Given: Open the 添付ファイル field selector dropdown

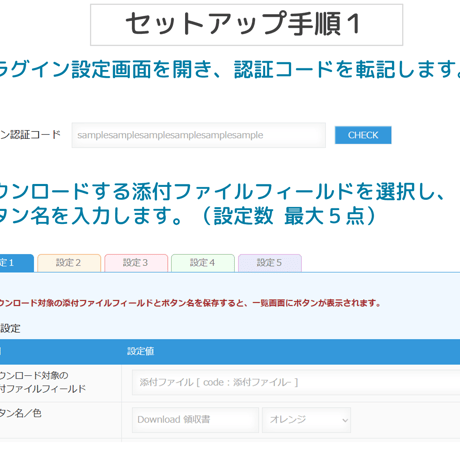Looking at the screenshot, I should pyautogui.click(x=296, y=382).
